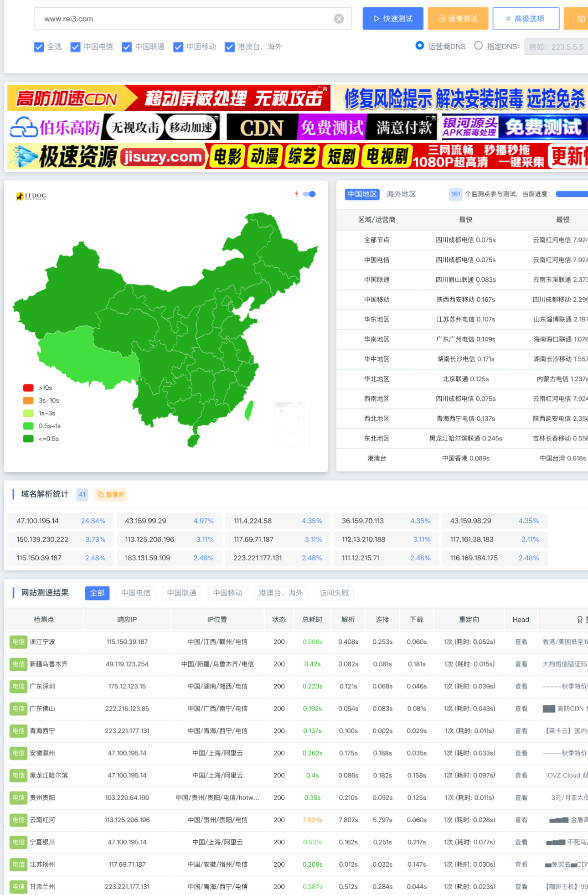The image size is (588, 895).
Task: Click the 0.5s–1s legend swatch
Action: click(x=28, y=426)
